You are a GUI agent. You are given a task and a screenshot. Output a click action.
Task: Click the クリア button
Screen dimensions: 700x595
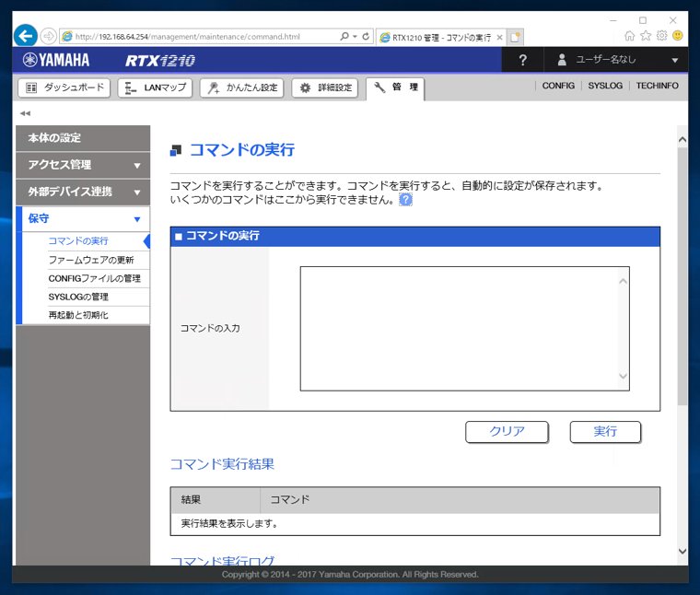tap(507, 432)
